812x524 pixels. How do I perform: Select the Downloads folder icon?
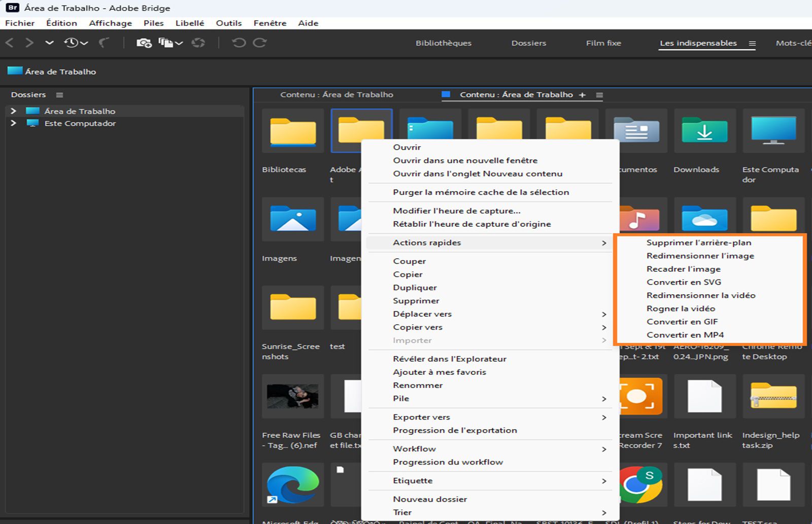pos(704,131)
